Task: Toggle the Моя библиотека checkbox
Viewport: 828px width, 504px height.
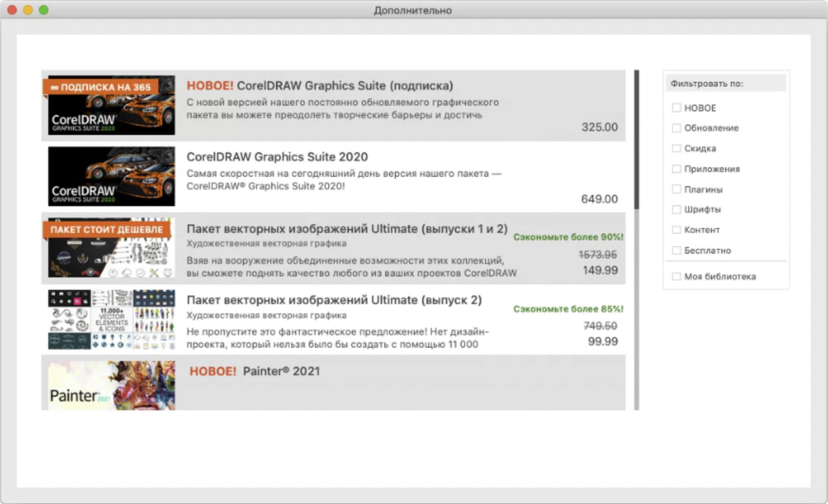Action: tap(676, 276)
